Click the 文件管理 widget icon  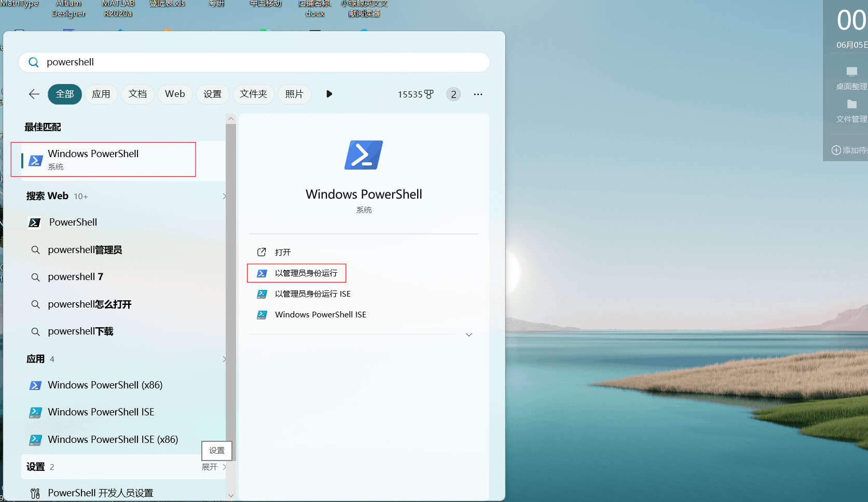(x=852, y=104)
